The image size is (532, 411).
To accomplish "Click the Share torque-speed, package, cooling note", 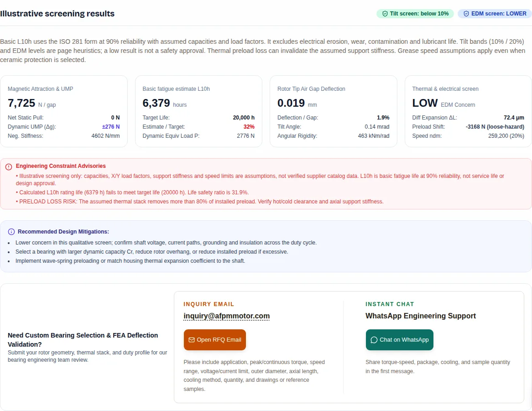I will pos(438,367).
